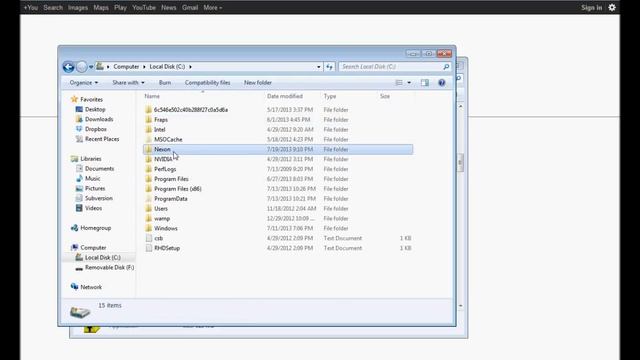Viewport: 640px width, 360px height.
Task: Sort by the Type column header
Action: [330, 96]
